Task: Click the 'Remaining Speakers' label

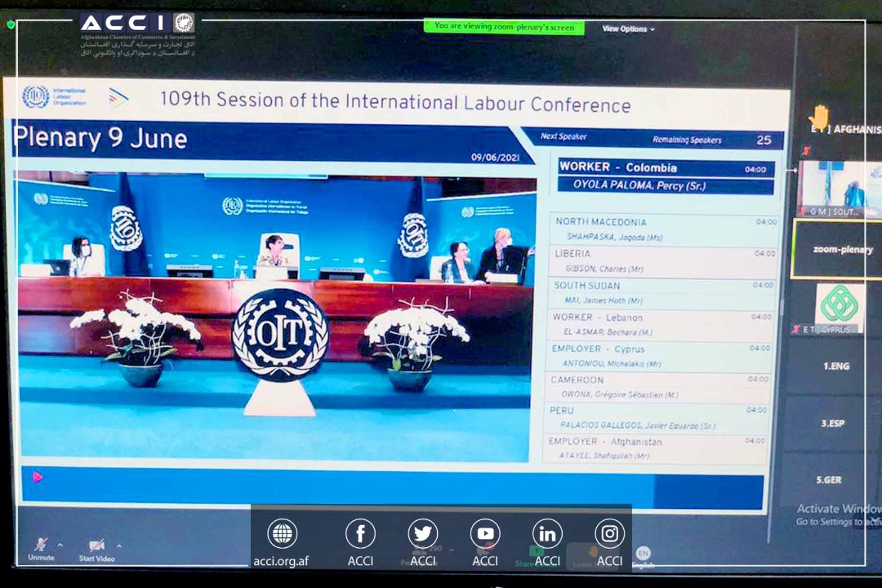Action: (x=687, y=140)
